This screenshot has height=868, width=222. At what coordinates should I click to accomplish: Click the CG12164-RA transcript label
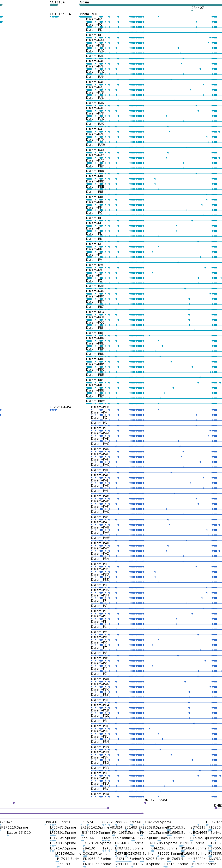pyautogui.click(x=61, y=14)
